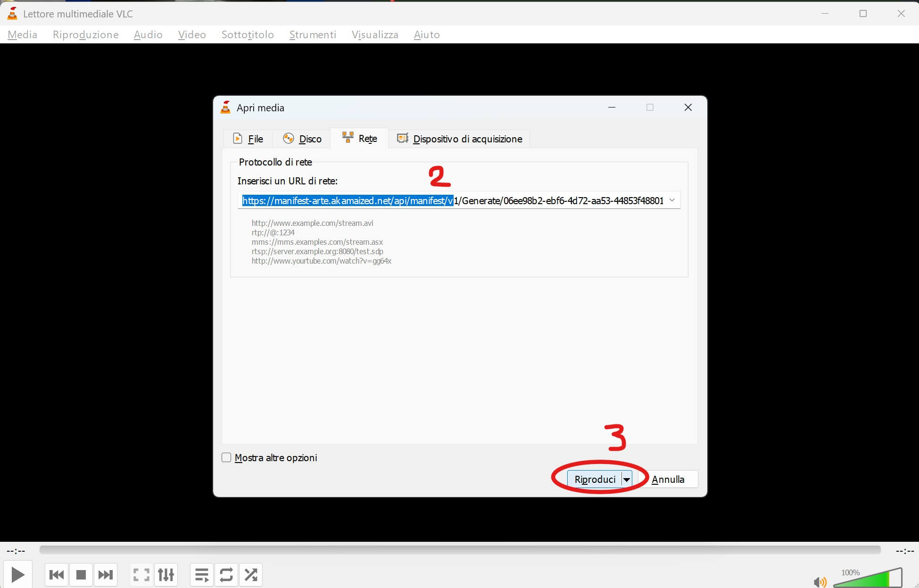Switch to Dispositivo di acquisizione tab
This screenshot has height=588, width=919.
click(460, 139)
